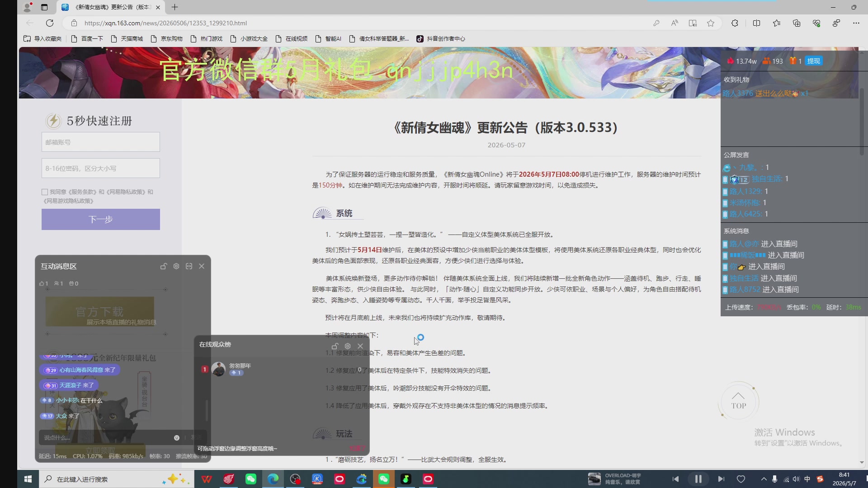Close the 在线观众榜 floating panel

pos(360,346)
